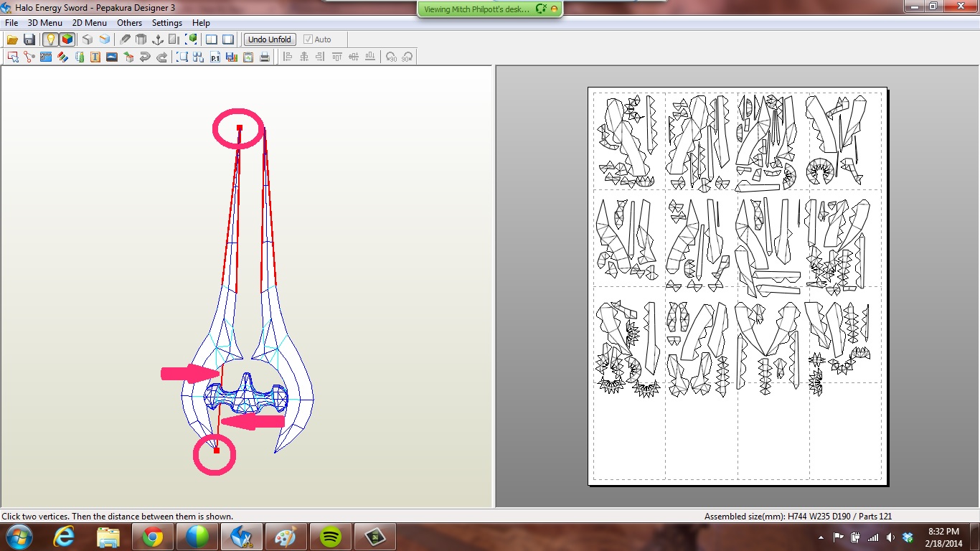Open the Settings menu
The height and width of the screenshot is (551, 980).
point(167,23)
